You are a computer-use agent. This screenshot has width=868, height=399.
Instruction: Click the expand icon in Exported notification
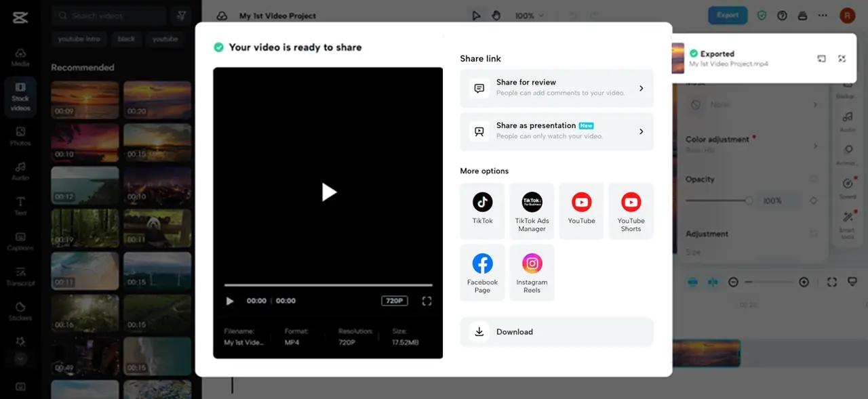pos(842,59)
